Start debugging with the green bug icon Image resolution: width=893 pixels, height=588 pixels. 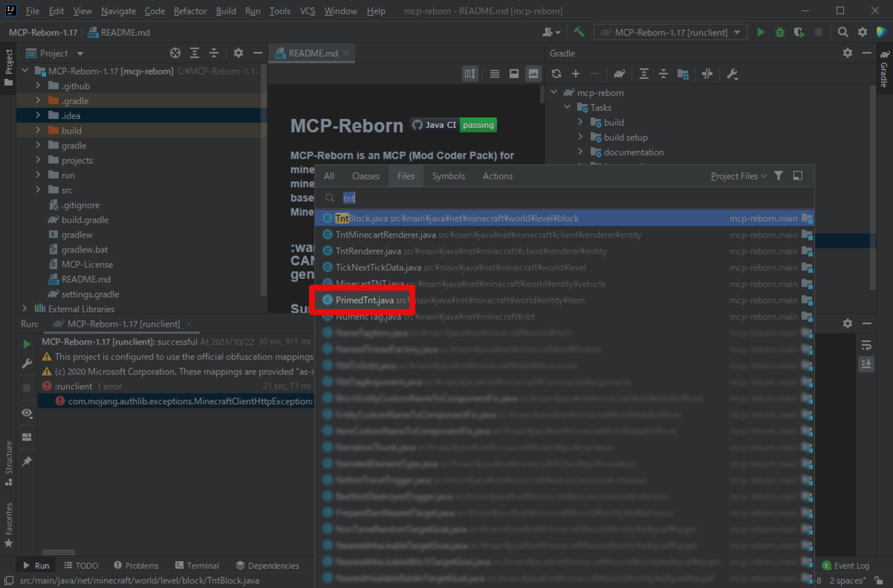click(780, 32)
